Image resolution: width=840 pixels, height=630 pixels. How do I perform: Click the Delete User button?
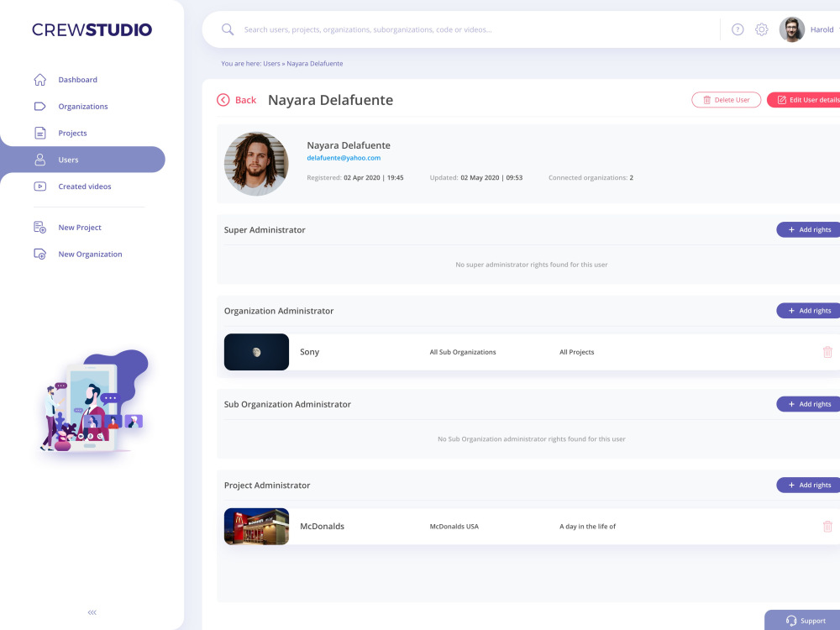point(727,100)
